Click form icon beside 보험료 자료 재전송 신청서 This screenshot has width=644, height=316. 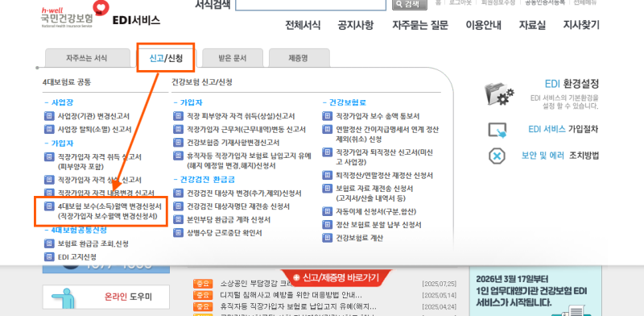click(327, 189)
